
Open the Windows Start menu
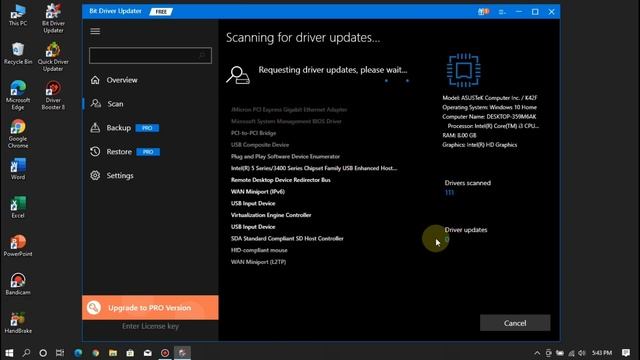(9, 353)
